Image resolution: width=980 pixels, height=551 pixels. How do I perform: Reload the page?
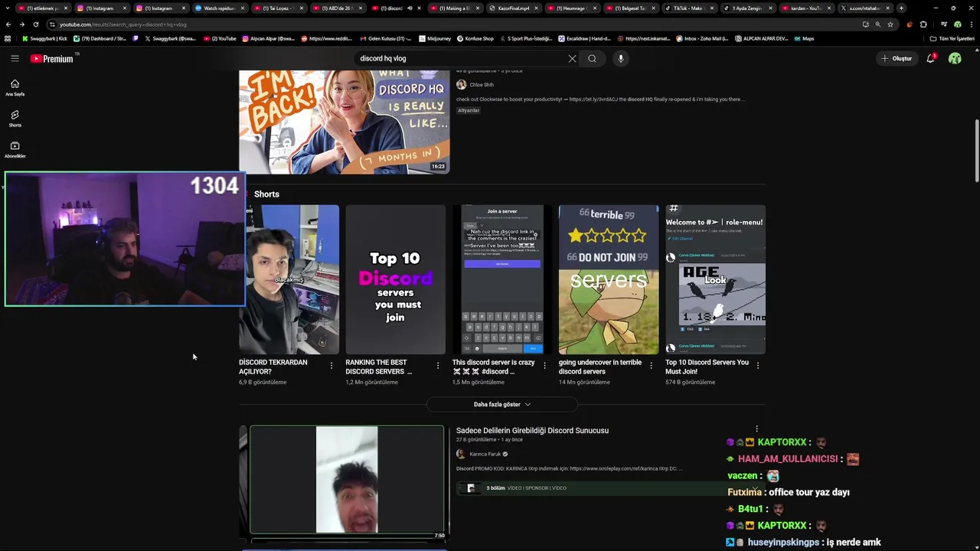35,24
